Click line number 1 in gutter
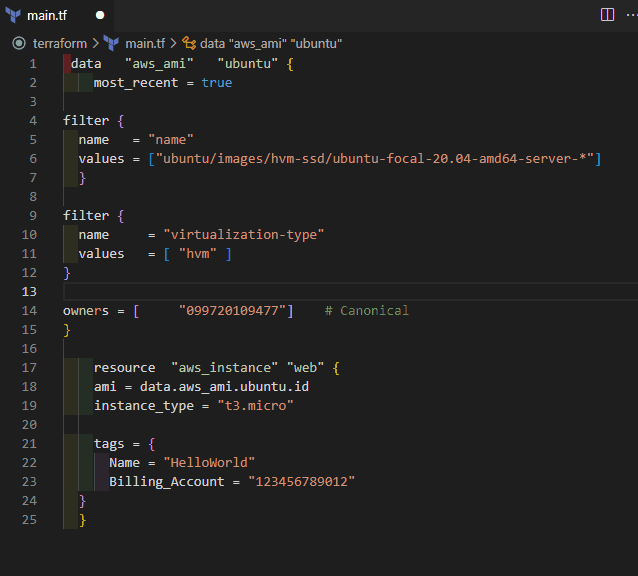 [33, 64]
